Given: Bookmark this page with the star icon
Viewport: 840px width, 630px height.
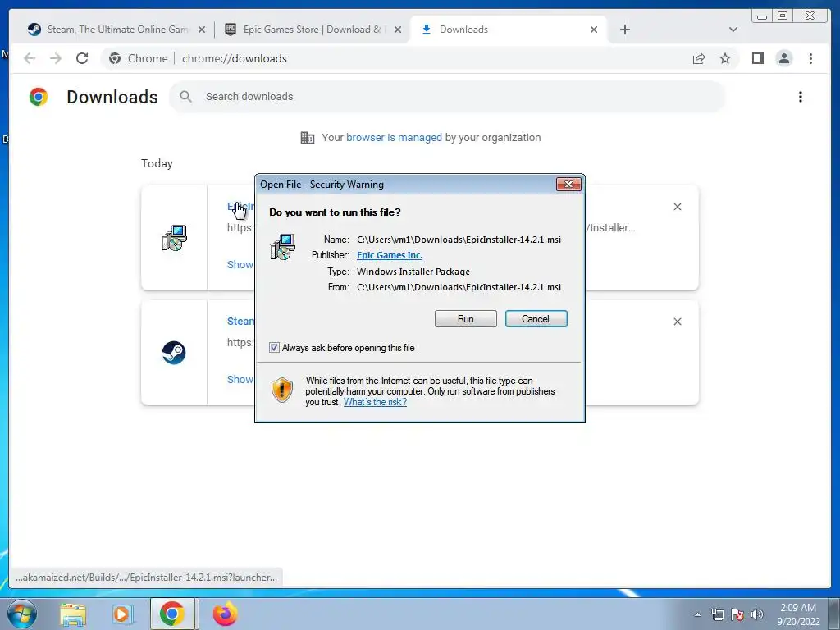Looking at the screenshot, I should [x=725, y=58].
